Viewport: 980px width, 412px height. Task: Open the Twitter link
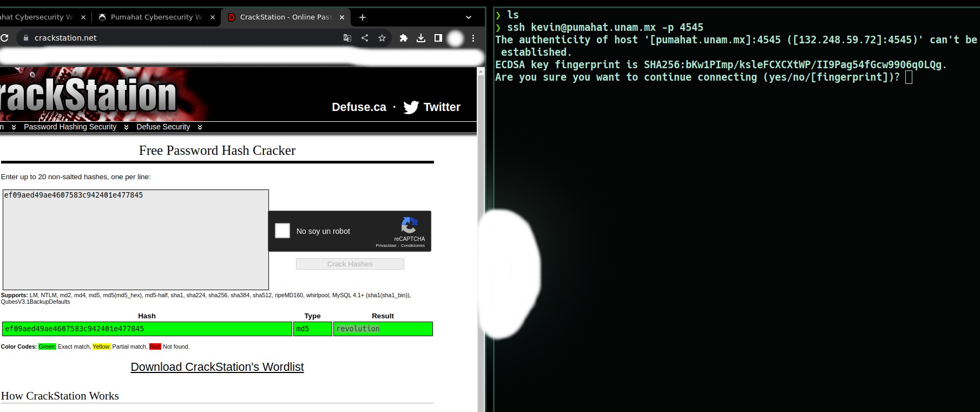click(x=442, y=107)
